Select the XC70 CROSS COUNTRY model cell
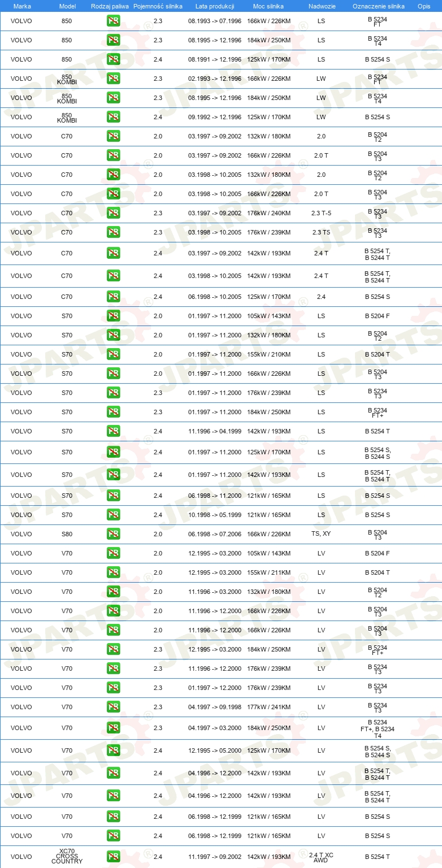442x868 pixels. point(67,857)
